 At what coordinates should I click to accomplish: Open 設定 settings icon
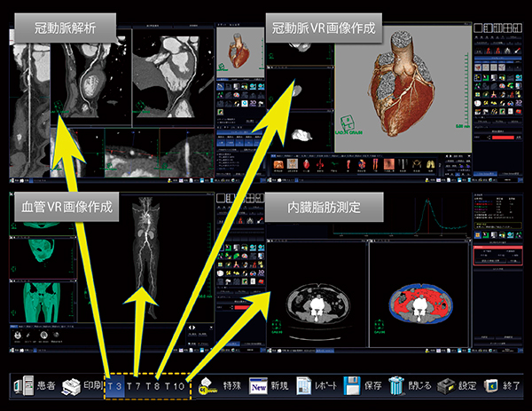(447, 386)
